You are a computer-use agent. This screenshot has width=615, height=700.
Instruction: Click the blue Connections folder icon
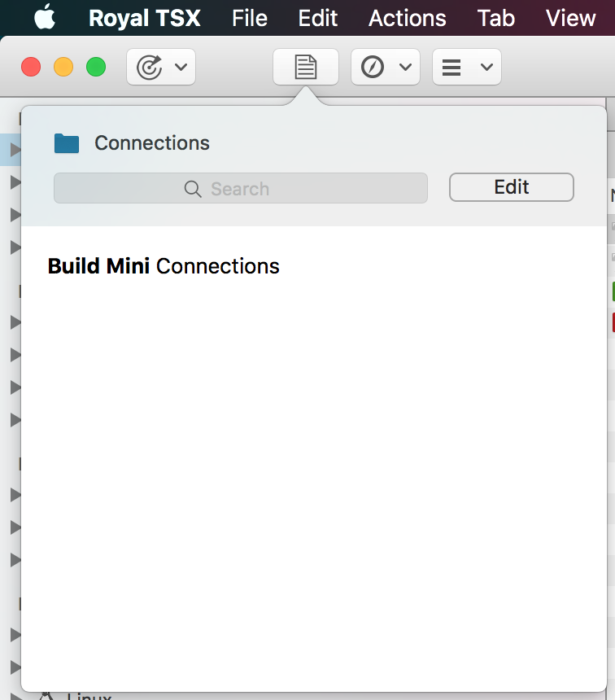click(67, 143)
